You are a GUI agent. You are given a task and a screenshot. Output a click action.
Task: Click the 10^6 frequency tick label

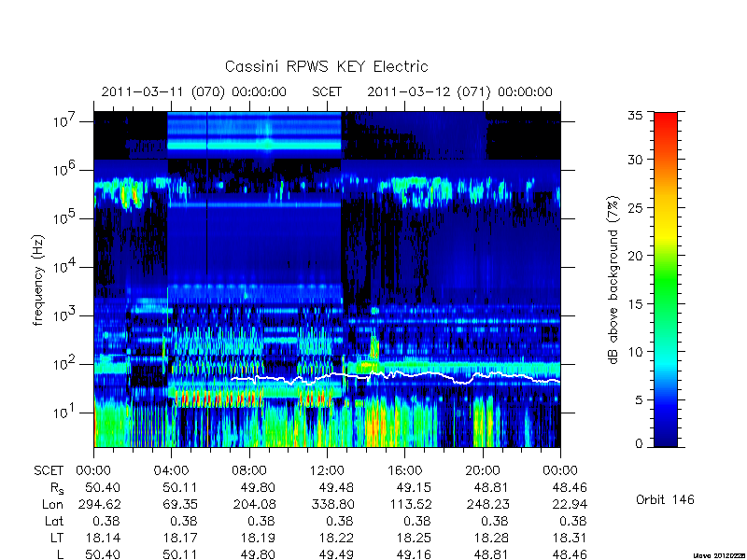[65, 170]
